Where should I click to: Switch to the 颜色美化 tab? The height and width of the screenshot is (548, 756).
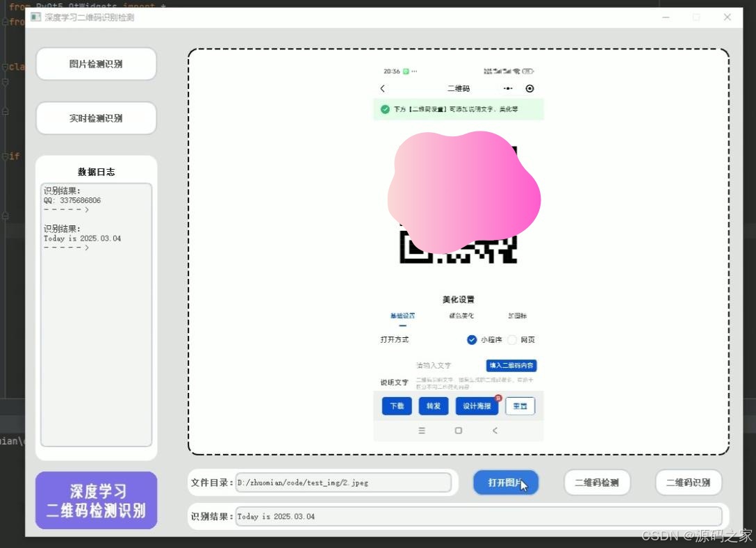pyautogui.click(x=461, y=316)
